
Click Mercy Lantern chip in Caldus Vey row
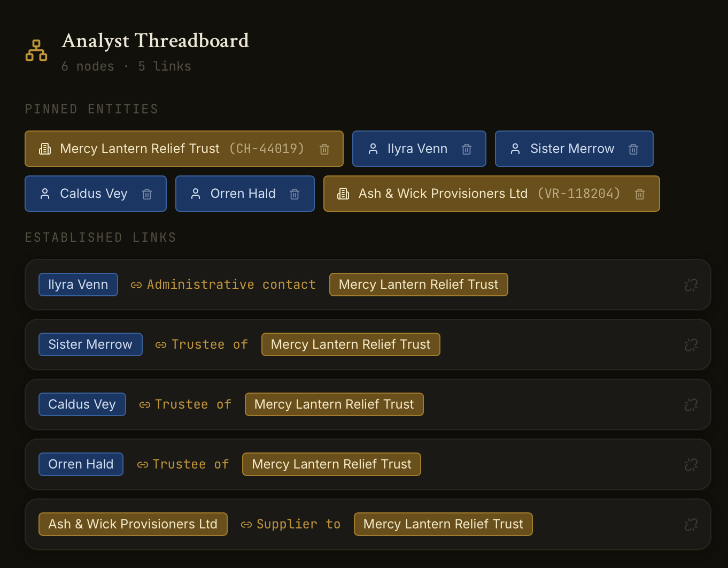tap(334, 404)
